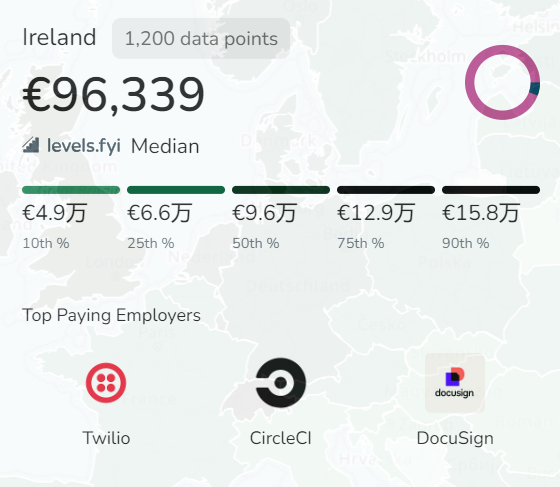Open the DocuSign employer name link
The image size is (560, 487).
point(455,439)
